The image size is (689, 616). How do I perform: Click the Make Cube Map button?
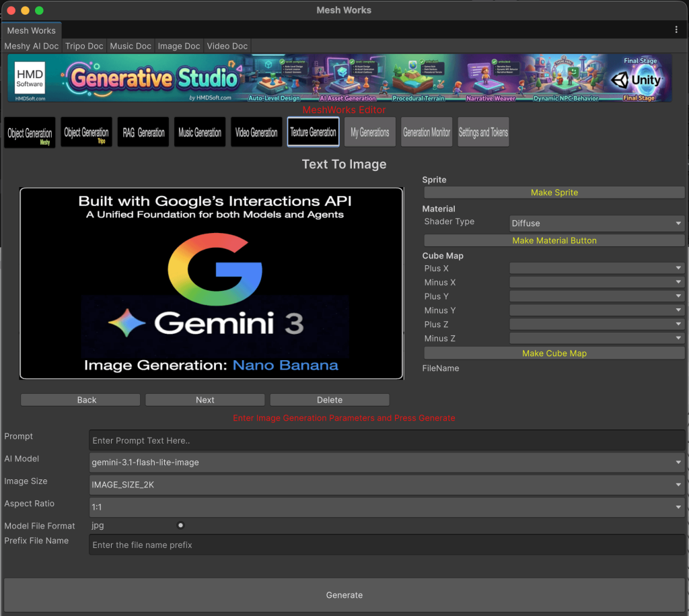554,353
